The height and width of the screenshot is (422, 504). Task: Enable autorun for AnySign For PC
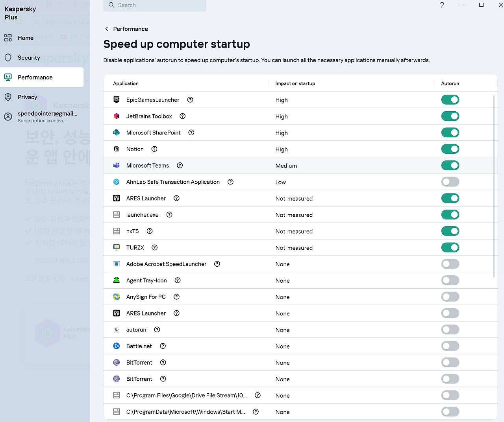pyautogui.click(x=450, y=297)
